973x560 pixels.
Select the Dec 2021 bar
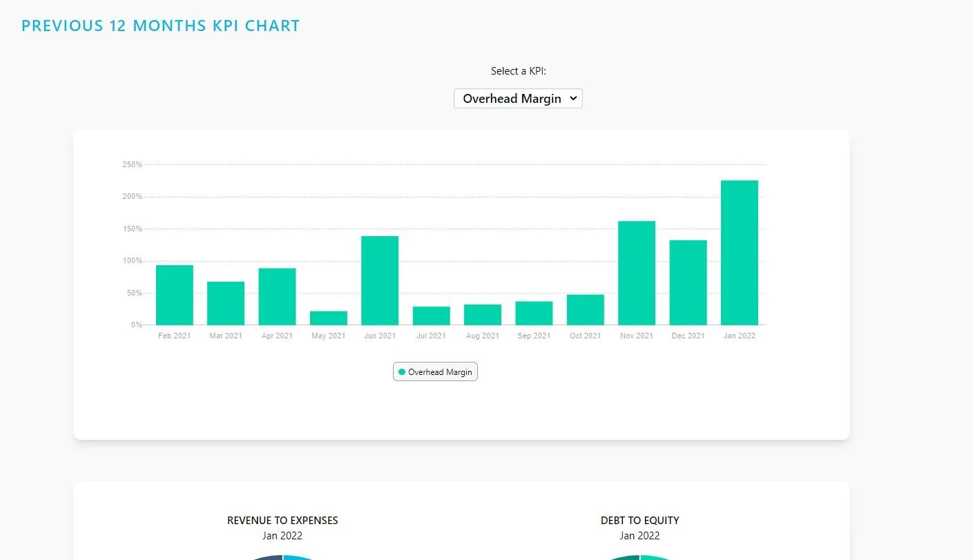coord(688,282)
